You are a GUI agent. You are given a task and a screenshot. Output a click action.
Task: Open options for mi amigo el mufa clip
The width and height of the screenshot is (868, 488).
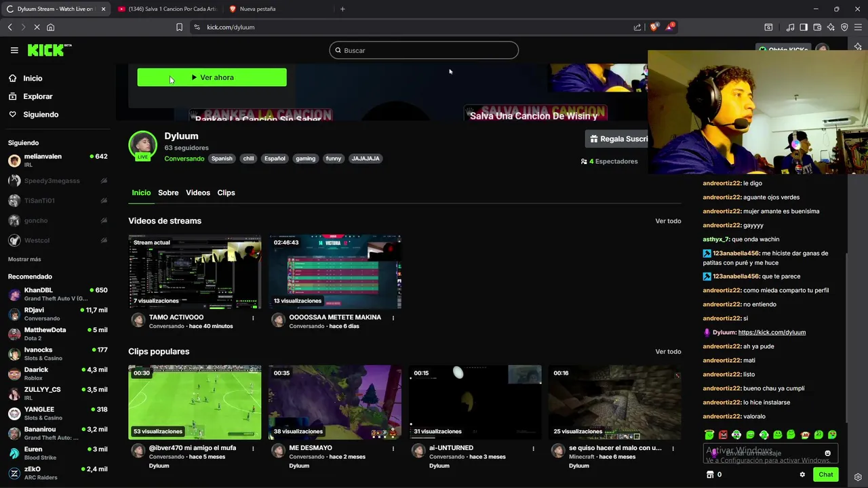[x=253, y=449]
